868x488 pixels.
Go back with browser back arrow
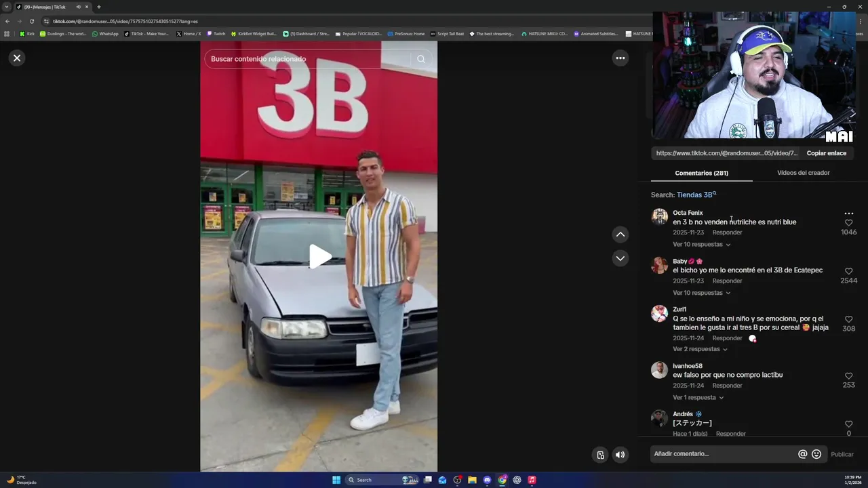coord(7,21)
